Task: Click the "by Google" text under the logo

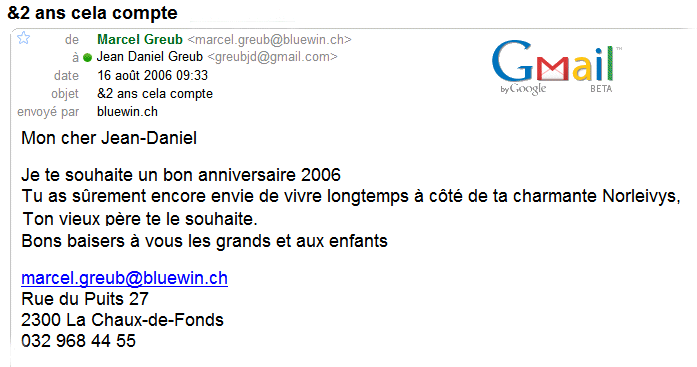Action: coord(523,89)
